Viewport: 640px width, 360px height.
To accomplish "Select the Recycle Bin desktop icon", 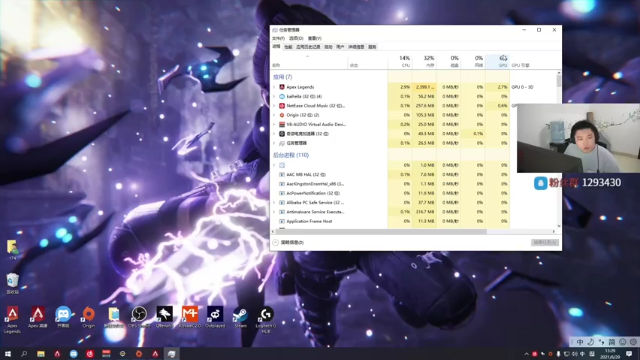I will (13, 284).
